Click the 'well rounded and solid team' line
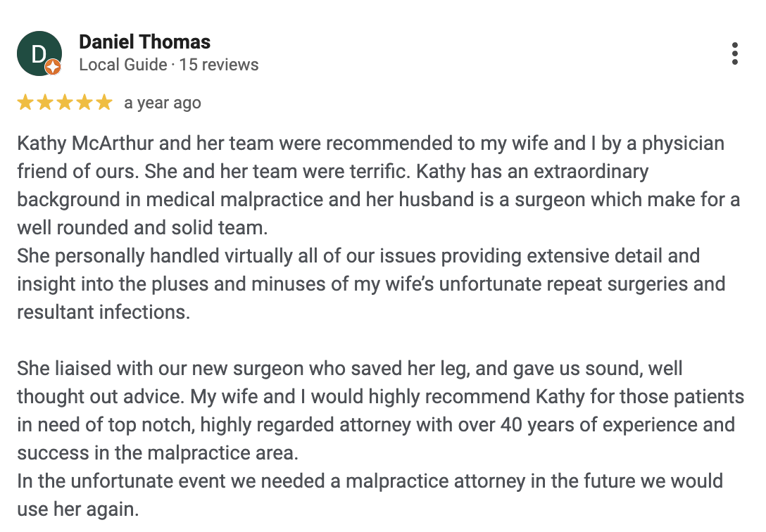Screen dimensions: 766x532 [142, 228]
